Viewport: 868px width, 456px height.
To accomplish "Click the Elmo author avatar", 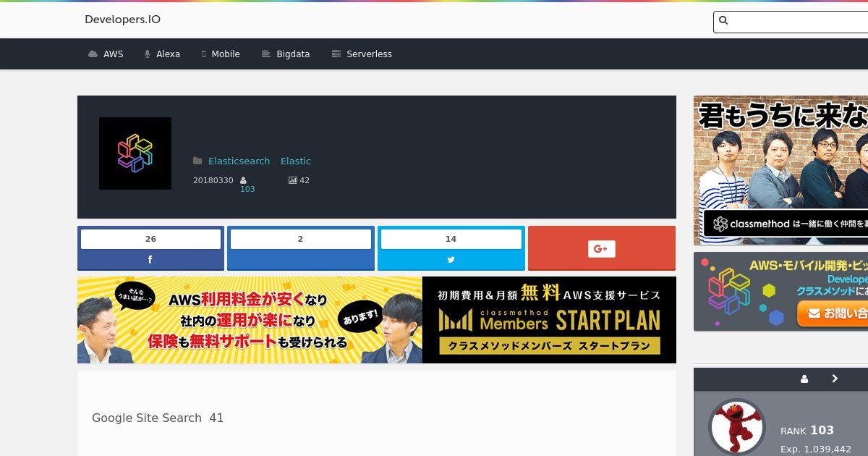I will click(x=737, y=427).
